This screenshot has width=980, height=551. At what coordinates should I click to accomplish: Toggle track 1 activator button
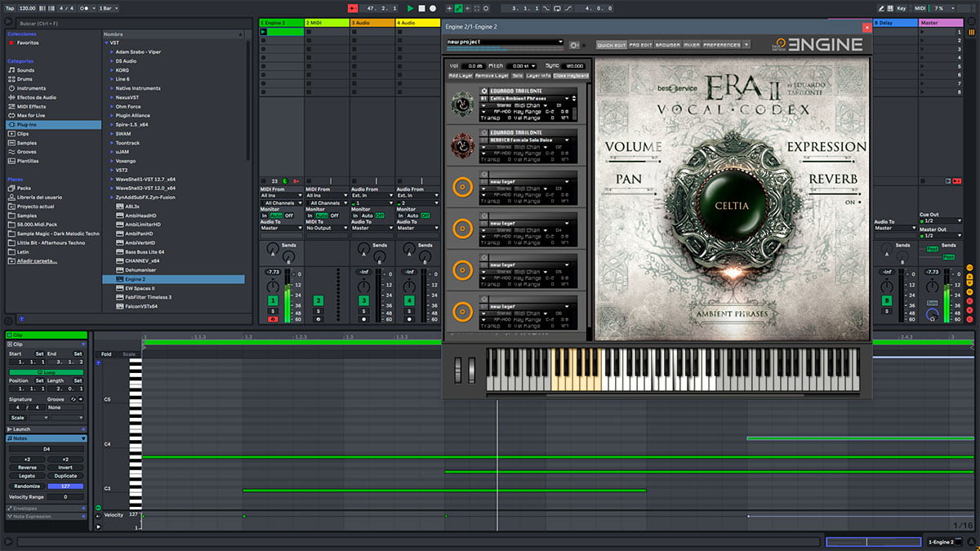click(x=272, y=301)
